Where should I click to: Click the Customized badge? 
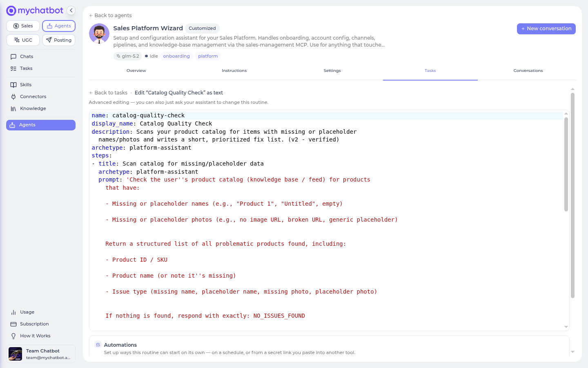pyautogui.click(x=202, y=28)
